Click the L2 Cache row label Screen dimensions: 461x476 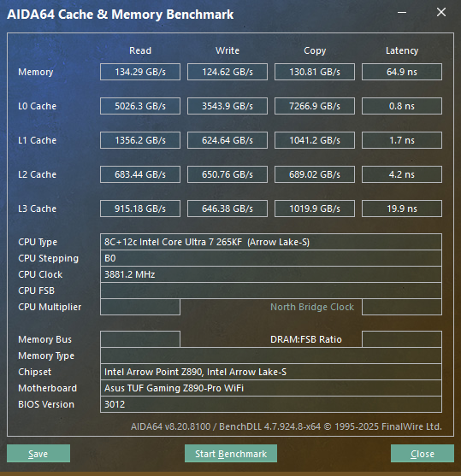(x=37, y=174)
